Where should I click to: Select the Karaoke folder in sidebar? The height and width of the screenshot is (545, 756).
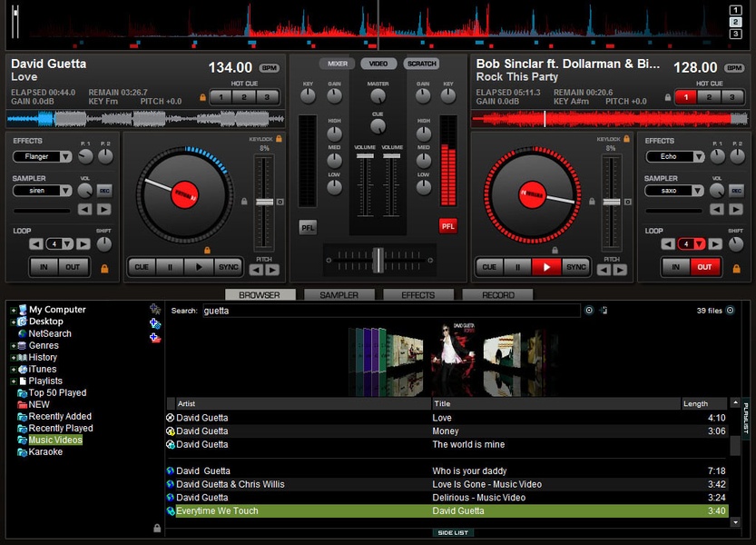(45, 451)
